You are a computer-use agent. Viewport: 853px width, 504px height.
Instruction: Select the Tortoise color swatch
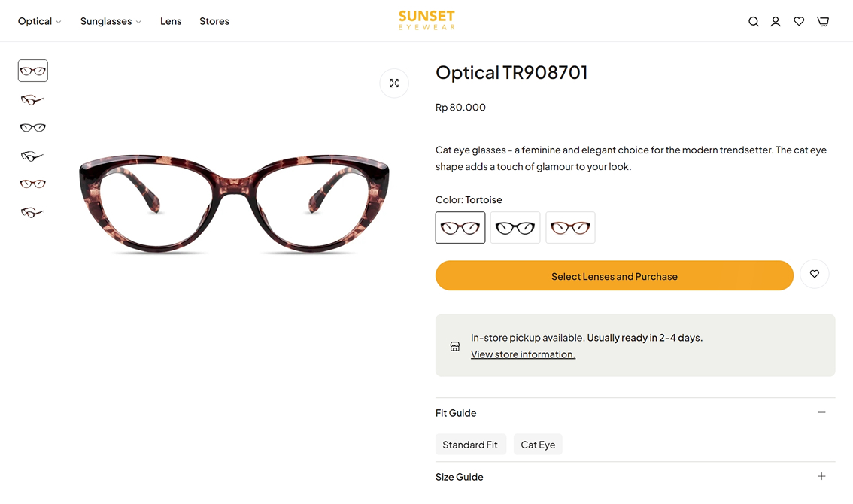[x=460, y=228]
